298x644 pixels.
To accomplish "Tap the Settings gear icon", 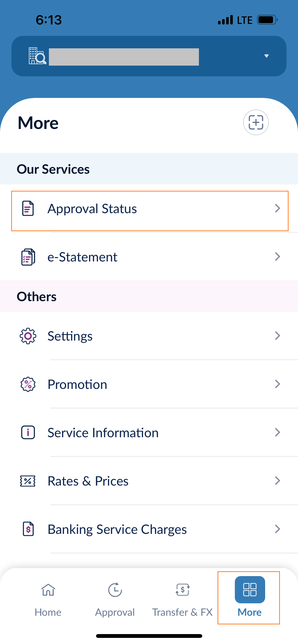I will tap(28, 336).
